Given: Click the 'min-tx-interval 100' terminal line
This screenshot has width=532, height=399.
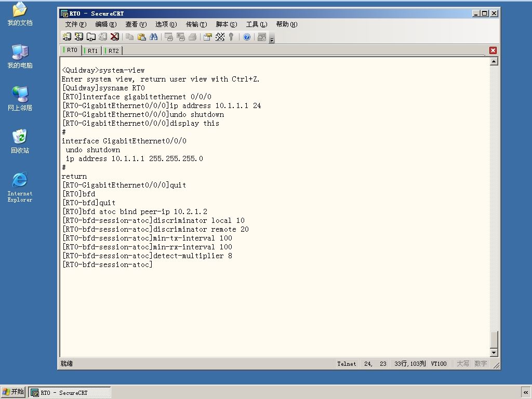Looking at the screenshot, I should [x=147, y=238].
